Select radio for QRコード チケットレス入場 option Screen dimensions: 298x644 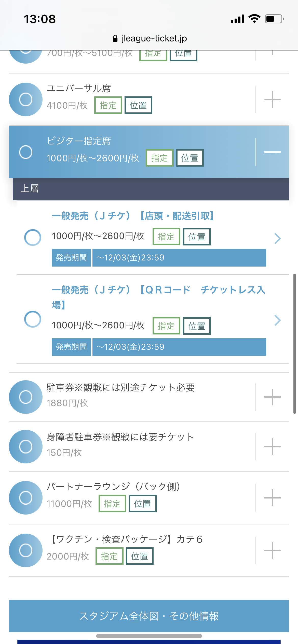(33, 319)
